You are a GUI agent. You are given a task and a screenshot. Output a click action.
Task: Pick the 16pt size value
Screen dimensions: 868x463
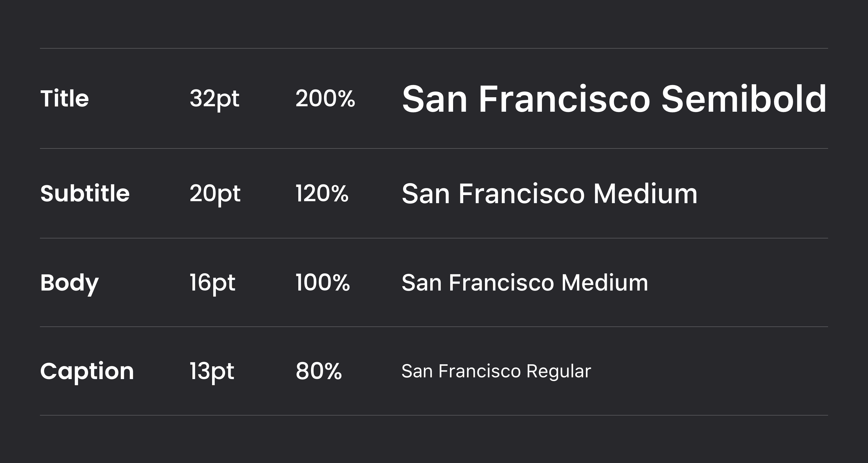point(212,283)
